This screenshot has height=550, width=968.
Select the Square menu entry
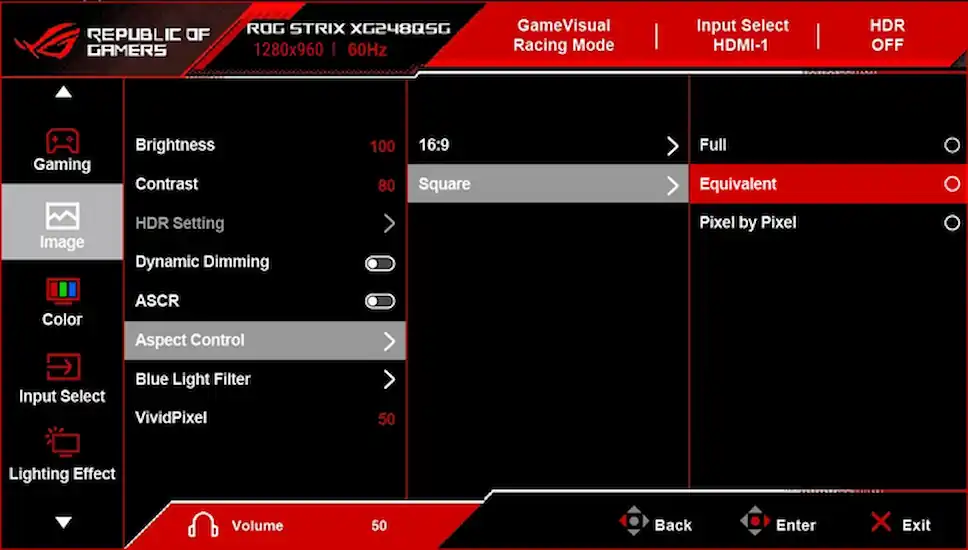coord(547,184)
